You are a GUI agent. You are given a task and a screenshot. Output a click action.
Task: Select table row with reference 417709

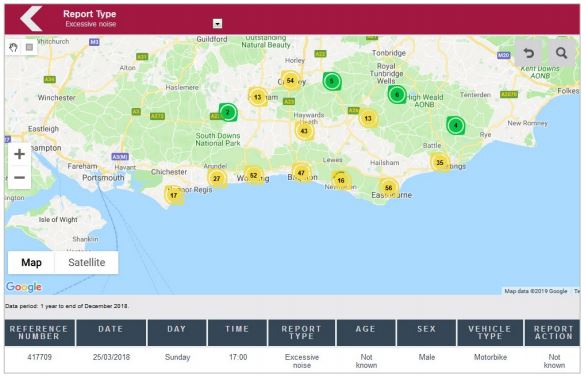click(292, 360)
